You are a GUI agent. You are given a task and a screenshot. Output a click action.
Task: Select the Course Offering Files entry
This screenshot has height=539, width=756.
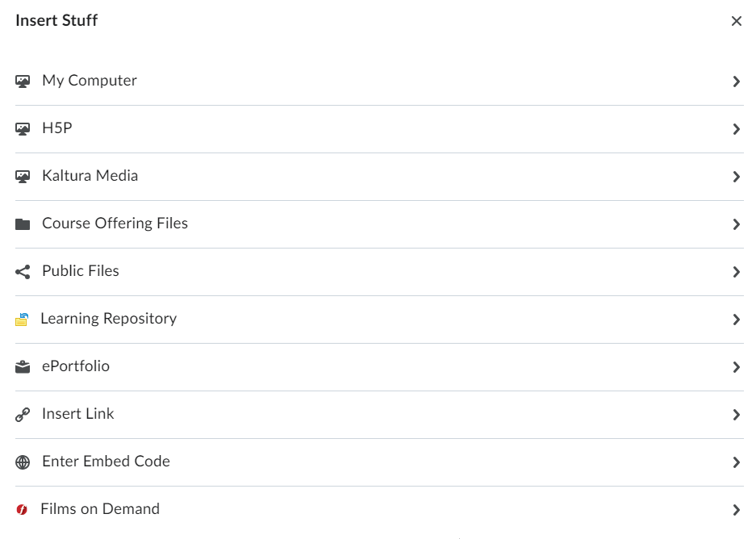coord(115,224)
